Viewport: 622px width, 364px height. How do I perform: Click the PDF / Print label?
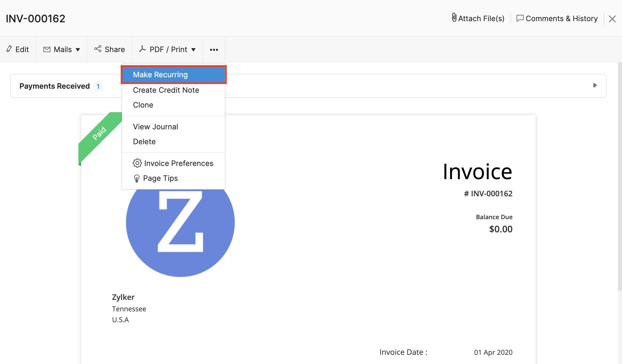click(168, 50)
